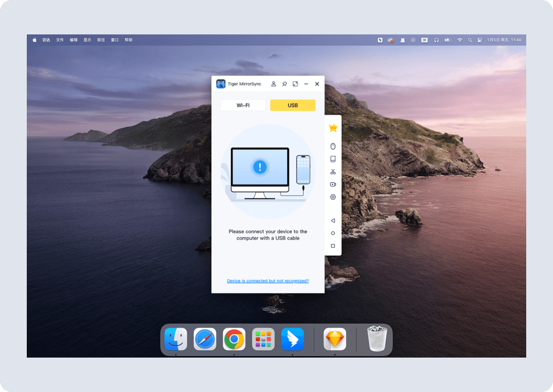Select the scissors screenshot tool
The height and width of the screenshot is (392, 553).
pyautogui.click(x=333, y=172)
